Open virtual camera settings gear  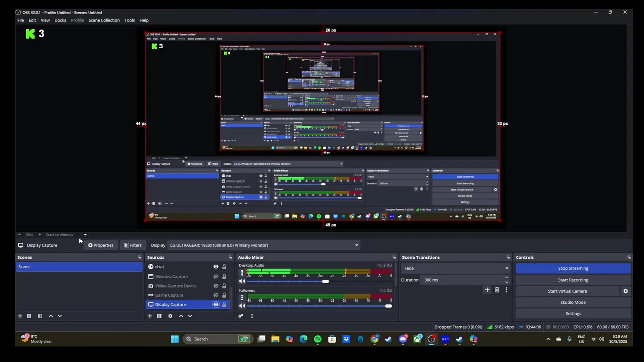pos(626,291)
